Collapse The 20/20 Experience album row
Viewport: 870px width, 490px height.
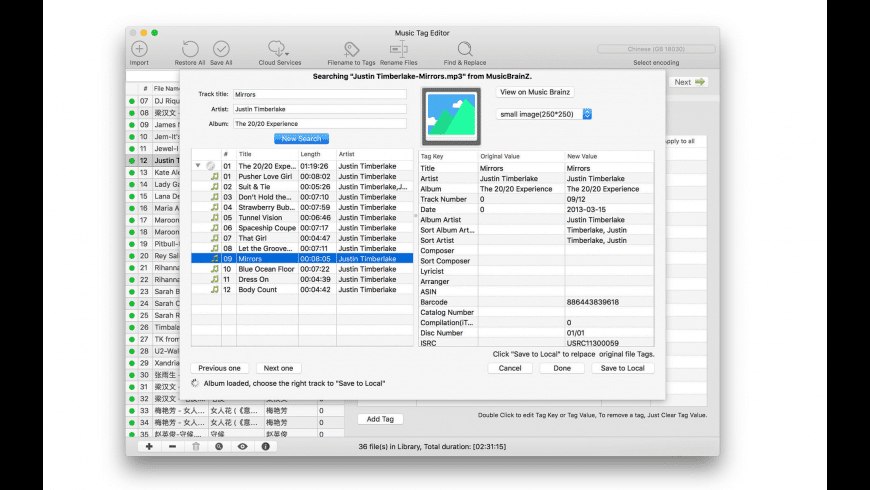(198, 165)
